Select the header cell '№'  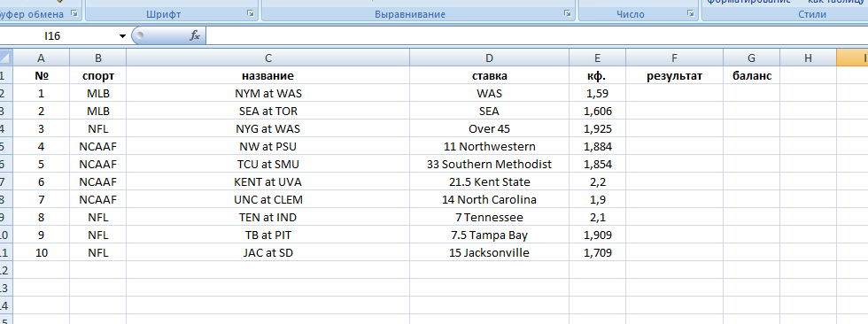point(41,76)
